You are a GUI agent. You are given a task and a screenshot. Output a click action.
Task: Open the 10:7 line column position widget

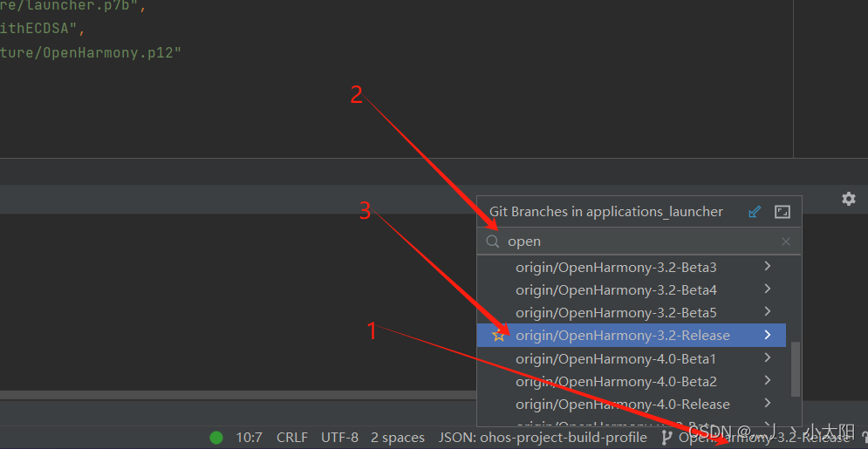point(249,438)
